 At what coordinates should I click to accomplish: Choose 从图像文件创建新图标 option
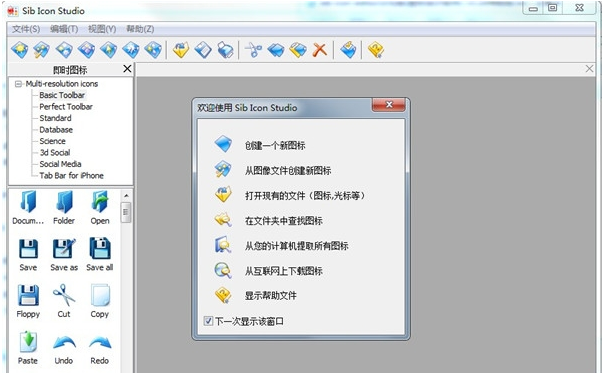pyautogui.click(x=288, y=170)
